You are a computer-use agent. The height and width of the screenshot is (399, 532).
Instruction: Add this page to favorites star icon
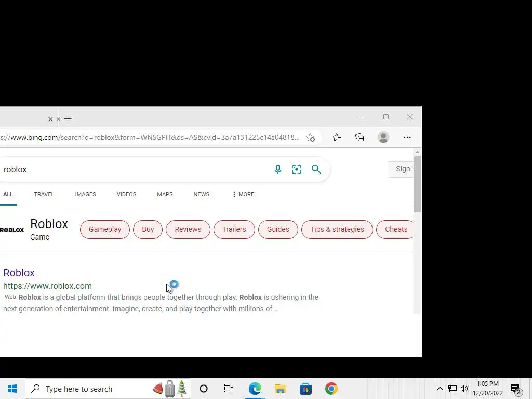pyautogui.click(x=310, y=137)
